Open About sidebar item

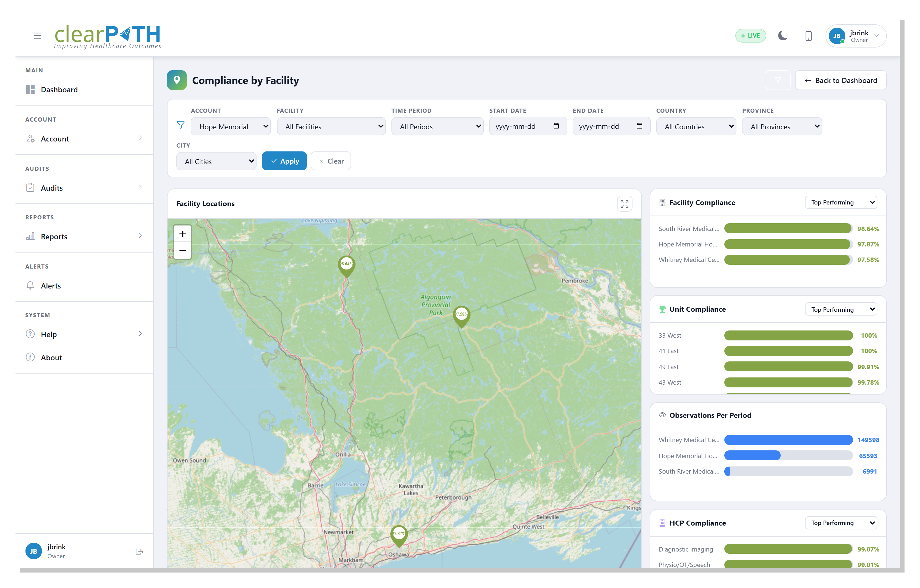click(84, 357)
